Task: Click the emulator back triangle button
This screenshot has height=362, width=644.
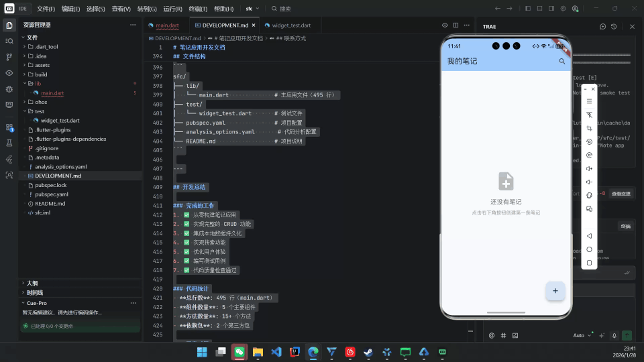Action: (x=590, y=236)
